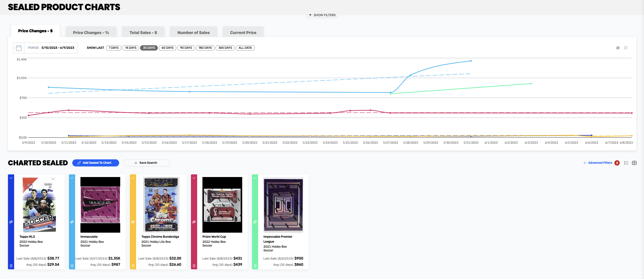
Task: Open Topps MLS product title
Action: tap(27, 237)
